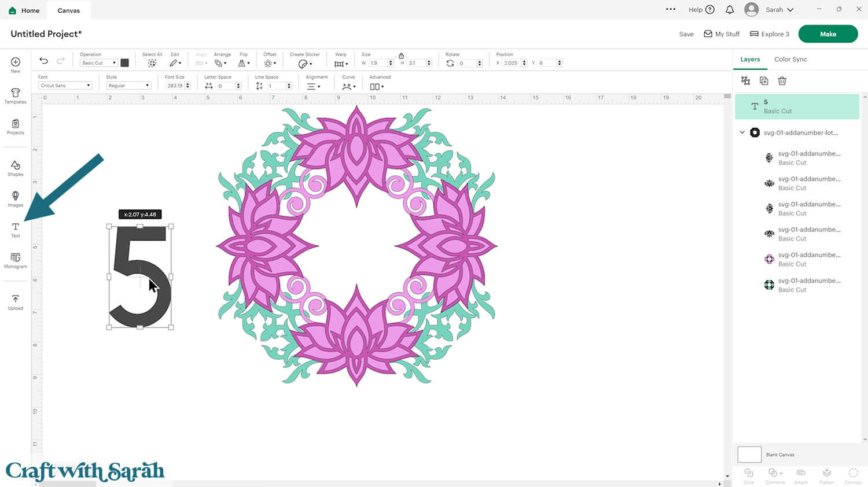The height and width of the screenshot is (487, 868).
Task: Expand the Style Regular dropdown
Action: click(x=128, y=86)
